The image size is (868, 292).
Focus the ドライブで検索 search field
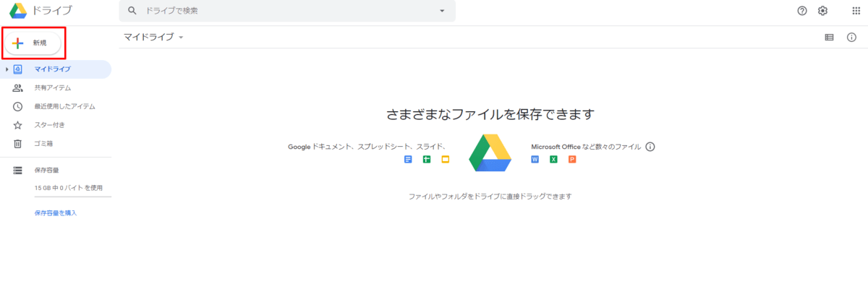click(287, 11)
